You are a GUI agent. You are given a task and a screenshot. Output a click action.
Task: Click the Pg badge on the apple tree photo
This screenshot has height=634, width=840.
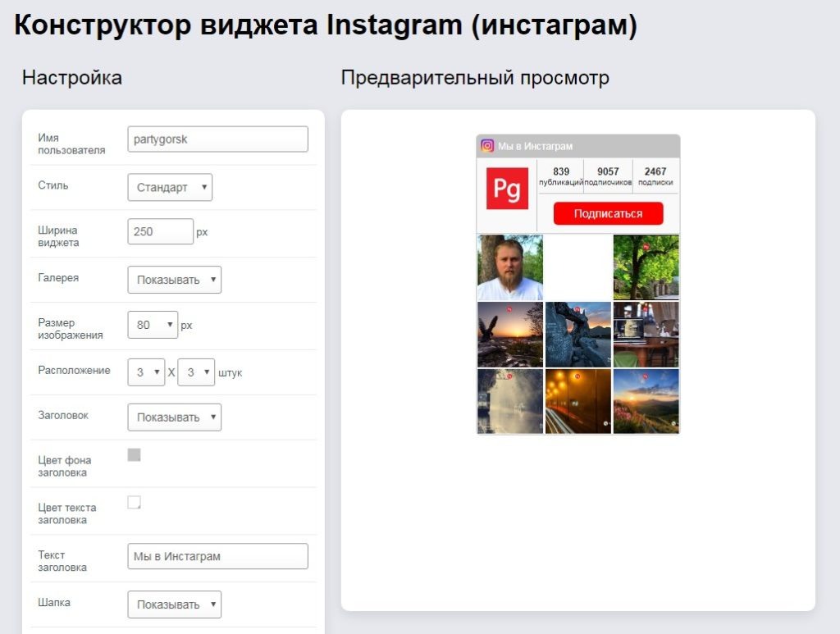(644, 247)
